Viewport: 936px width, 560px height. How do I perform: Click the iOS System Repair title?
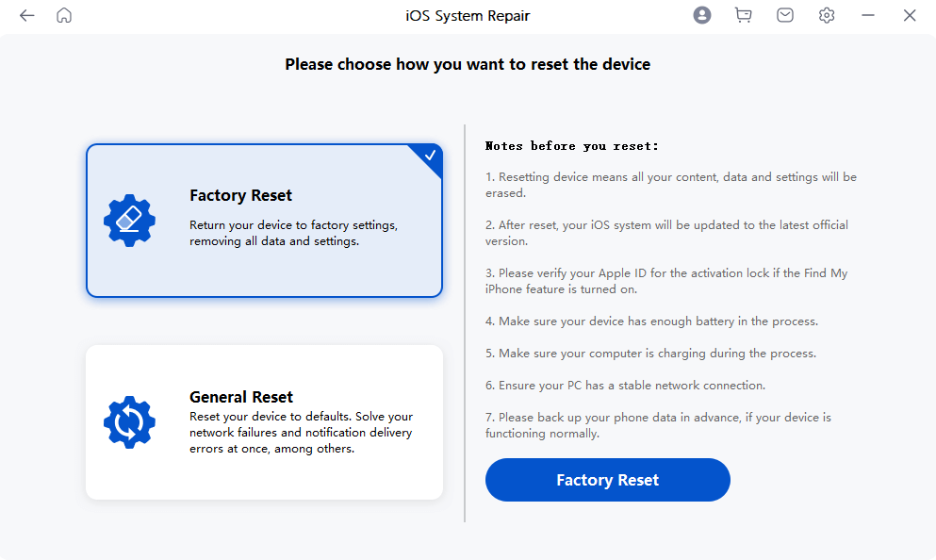tap(468, 15)
